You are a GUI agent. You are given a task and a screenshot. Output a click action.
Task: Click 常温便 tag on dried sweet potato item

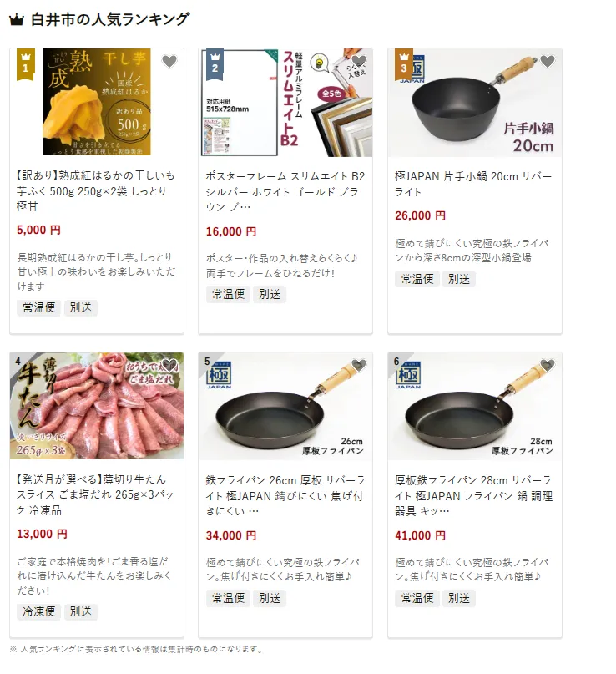pyautogui.click(x=39, y=307)
